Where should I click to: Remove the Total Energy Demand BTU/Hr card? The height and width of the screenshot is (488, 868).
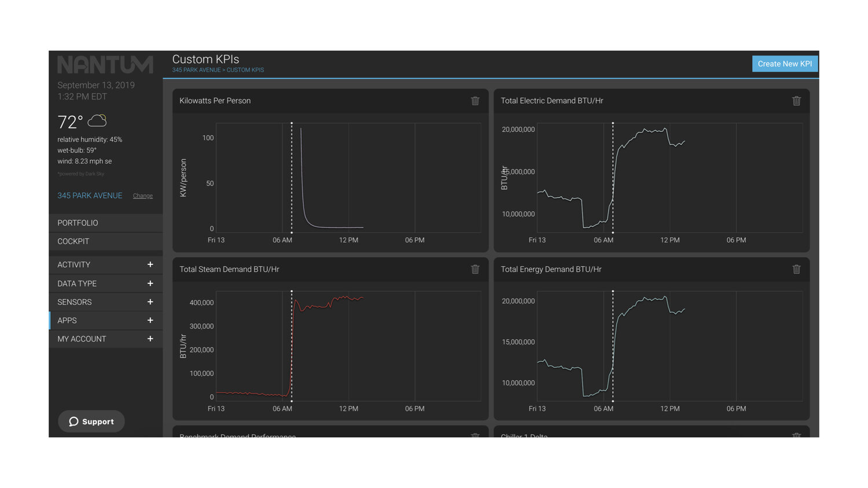pos(796,269)
